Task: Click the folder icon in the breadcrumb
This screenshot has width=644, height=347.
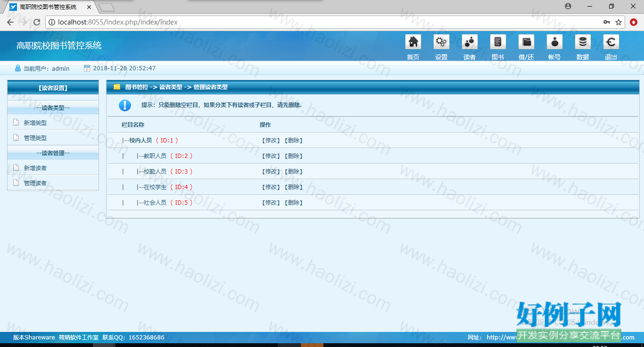Action: (117, 87)
